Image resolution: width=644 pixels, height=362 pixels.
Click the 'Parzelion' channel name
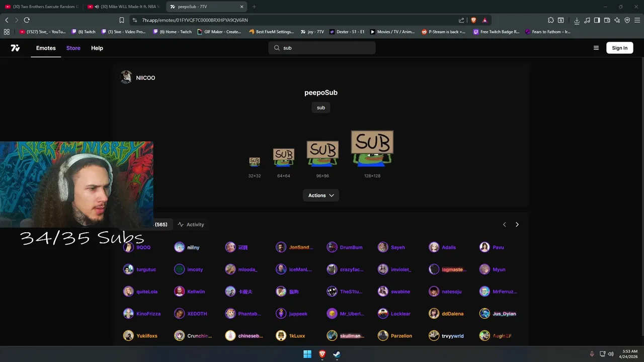click(401, 336)
